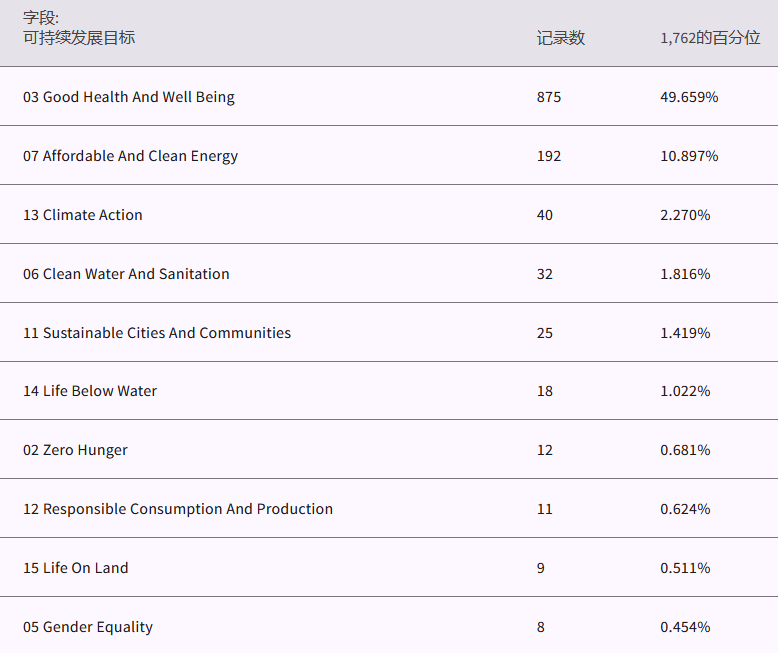This screenshot has height=653, width=778.
Task: Click the 记录数 column header
Action: [x=560, y=38]
